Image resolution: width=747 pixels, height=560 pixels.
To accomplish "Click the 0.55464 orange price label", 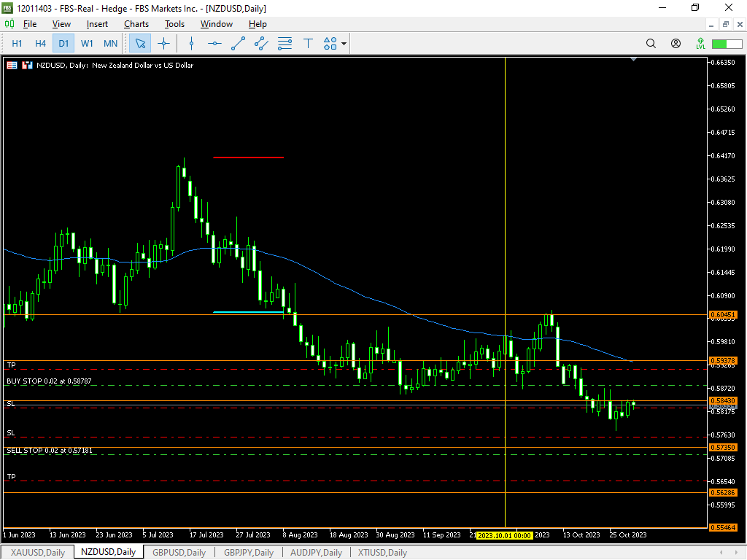I will pyautogui.click(x=723, y=527).
